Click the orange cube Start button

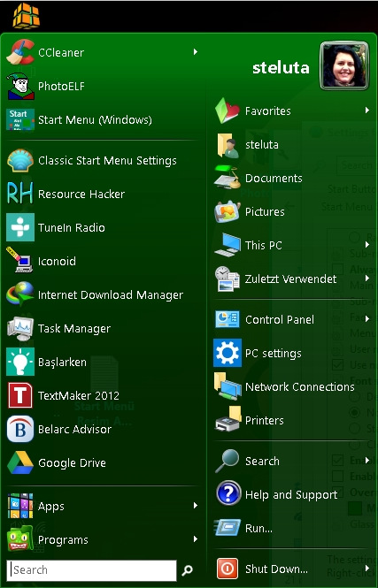(x=26, y=16)
